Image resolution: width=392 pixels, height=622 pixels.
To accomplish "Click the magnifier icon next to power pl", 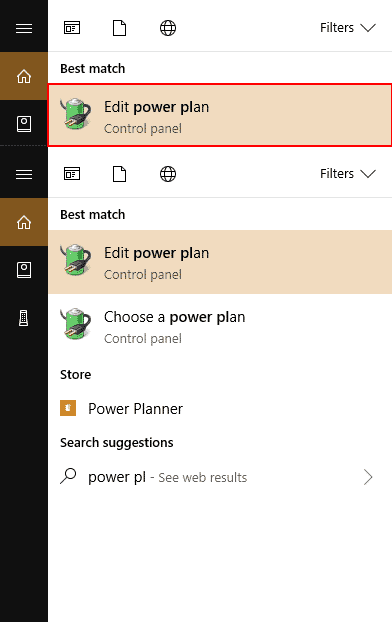I will 68,476.
